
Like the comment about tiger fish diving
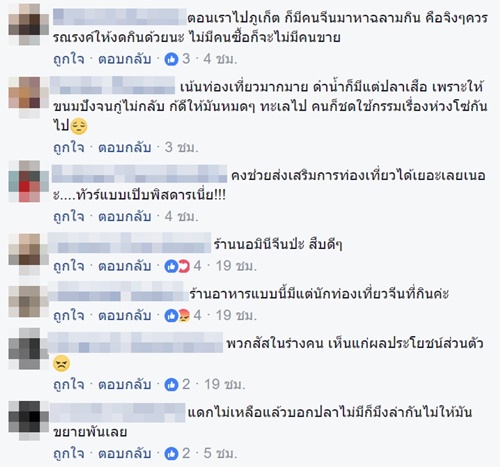tap(69, 147)
